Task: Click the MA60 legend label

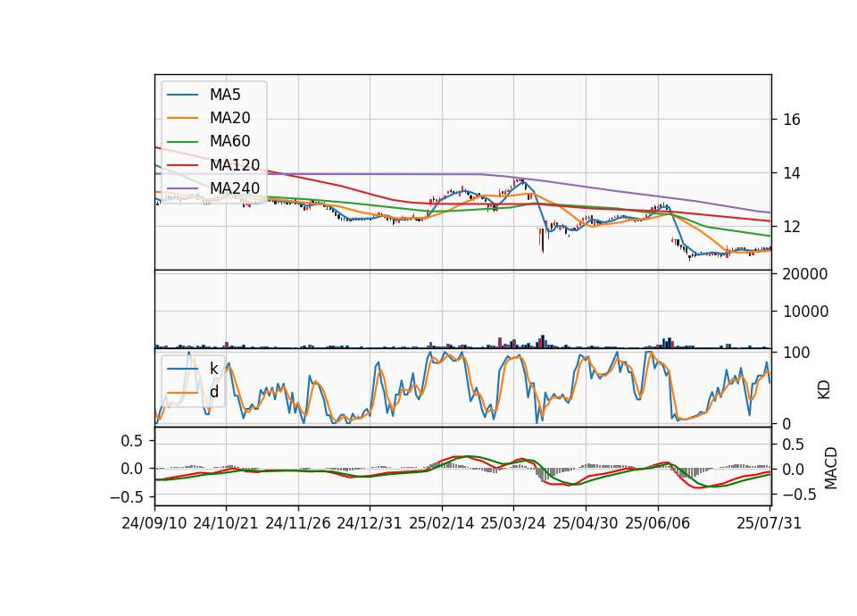Action: 230,142
